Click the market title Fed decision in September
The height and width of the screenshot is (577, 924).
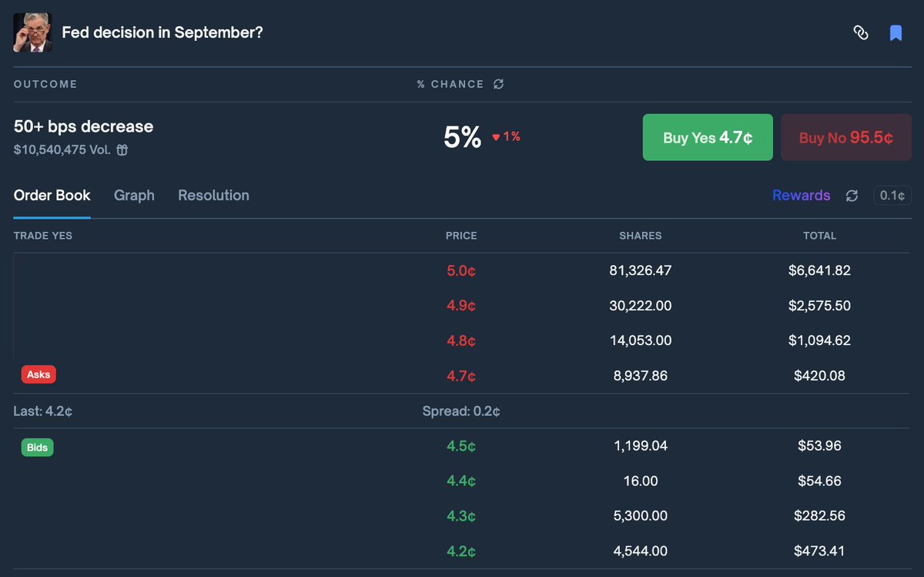tap(162, 32)
